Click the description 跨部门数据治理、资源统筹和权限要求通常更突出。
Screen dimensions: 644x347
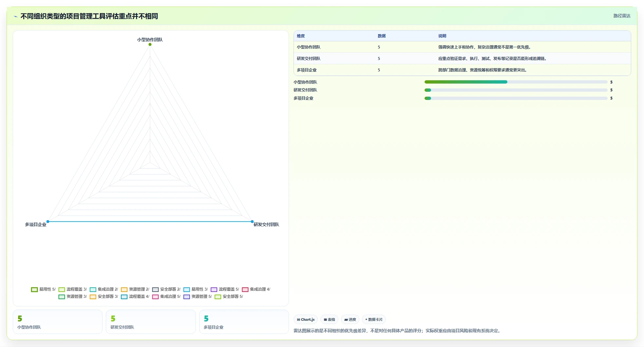[483, 70]
